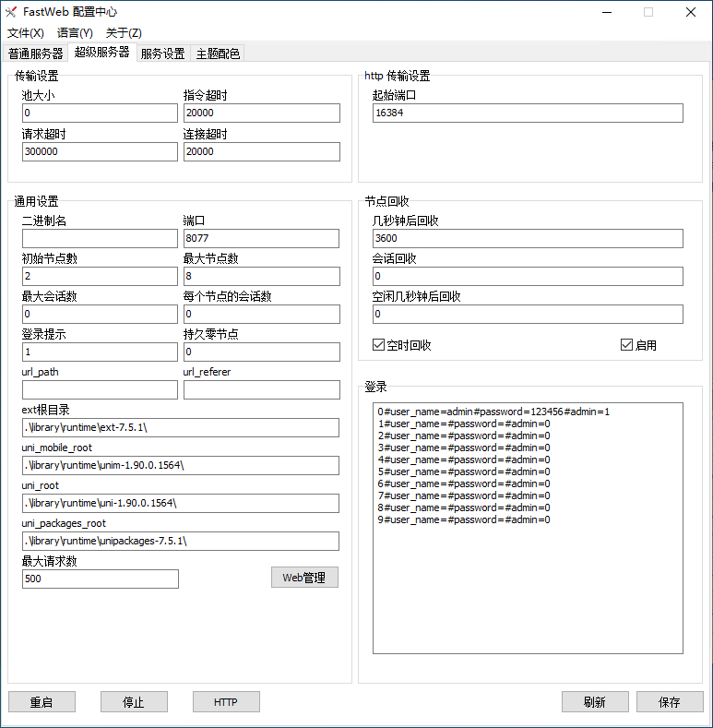The height and width of the screenshot is (728, 713).
Task: Click the 刷新 button
Action: 595,702
